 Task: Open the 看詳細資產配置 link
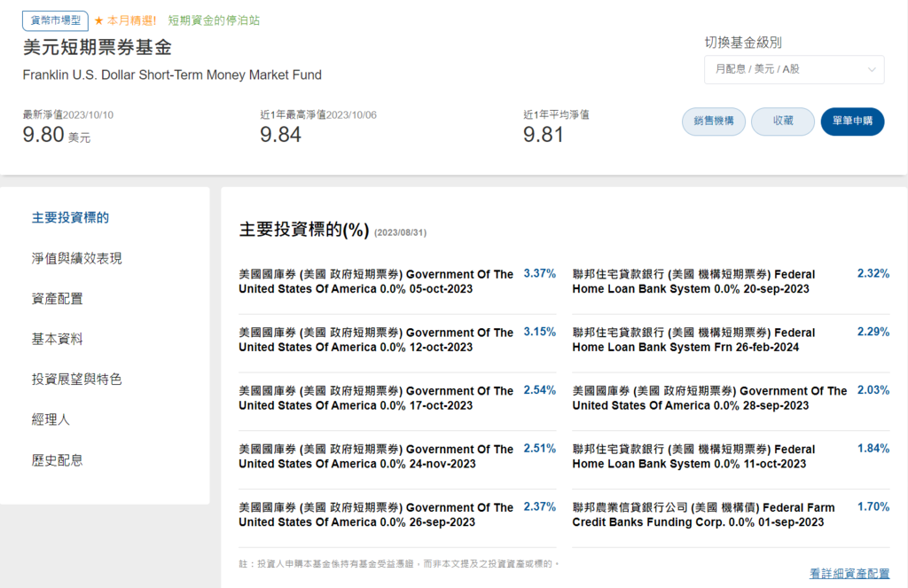pos(849,574)
